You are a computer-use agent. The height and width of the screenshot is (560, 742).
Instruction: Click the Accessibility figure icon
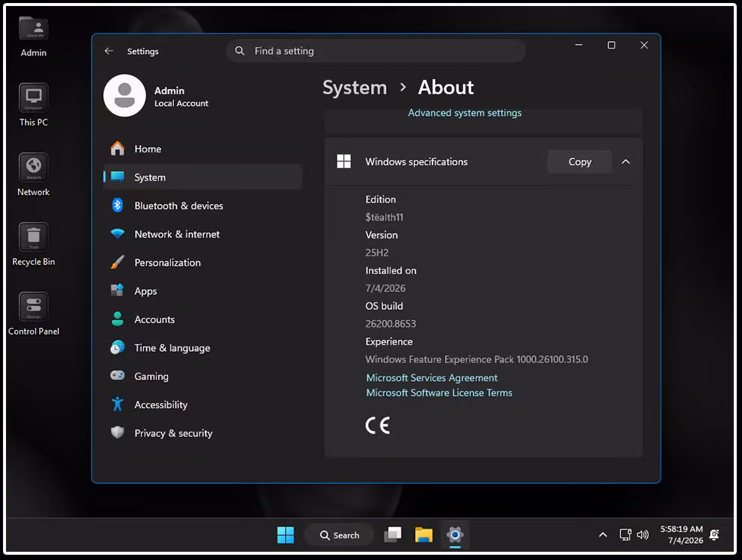[x=117, y=404]
